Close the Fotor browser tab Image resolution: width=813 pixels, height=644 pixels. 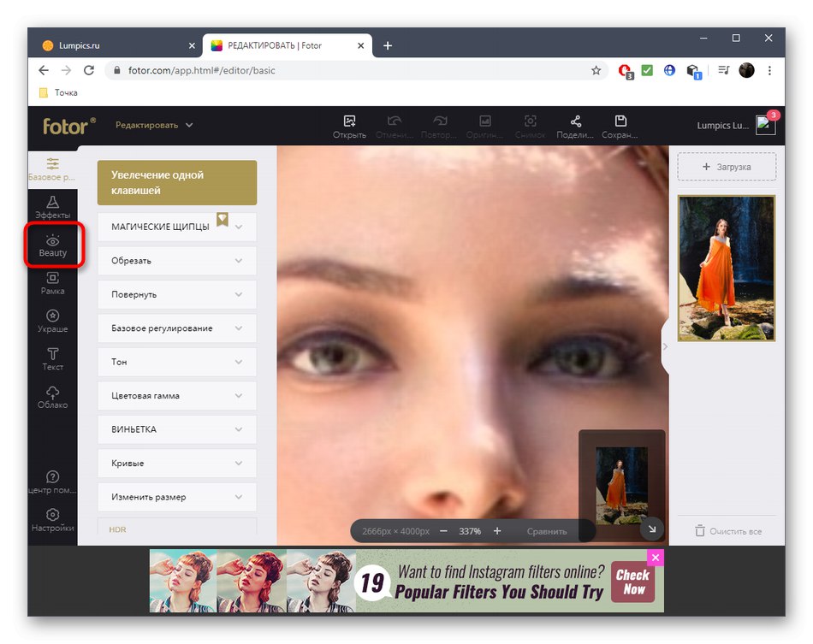click(361, 45)
